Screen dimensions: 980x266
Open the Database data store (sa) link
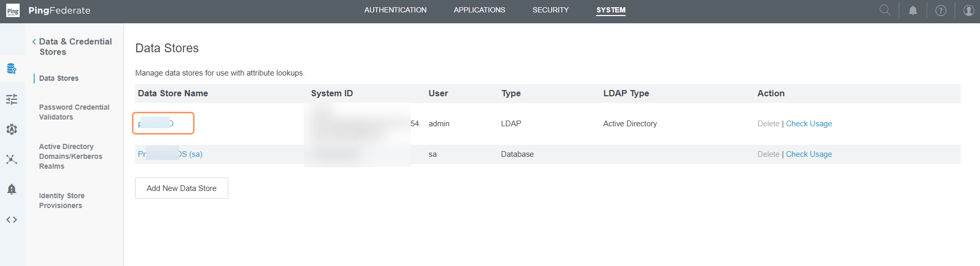pyautogui.click(x=170, y=154)
